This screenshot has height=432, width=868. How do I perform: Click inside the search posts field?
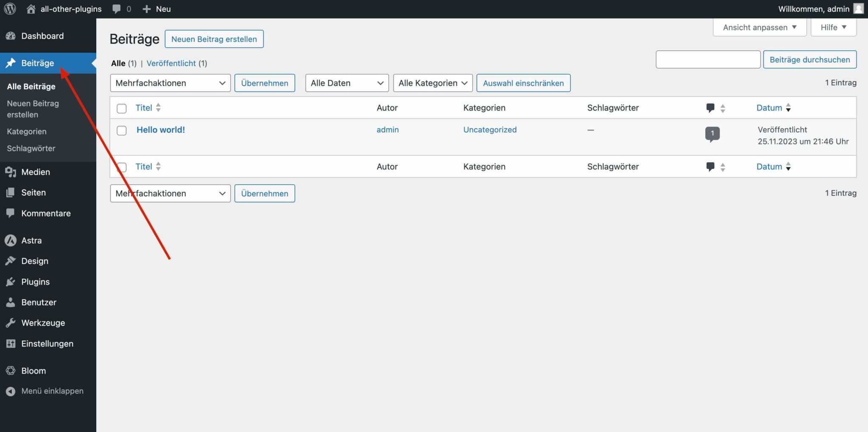708,59
